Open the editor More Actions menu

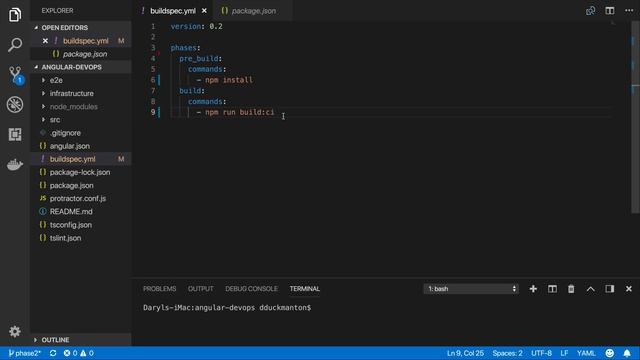pyautogui.click(x=629, y=11)
